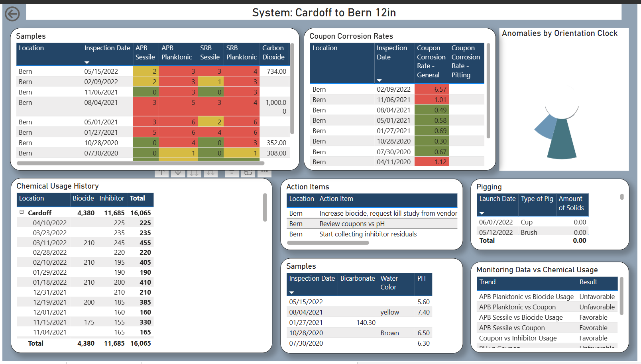Click sort arrow under Coupon Inspection Date
Image resolution: width=641 pixels, height=364 pixels.
click(379, 81)
